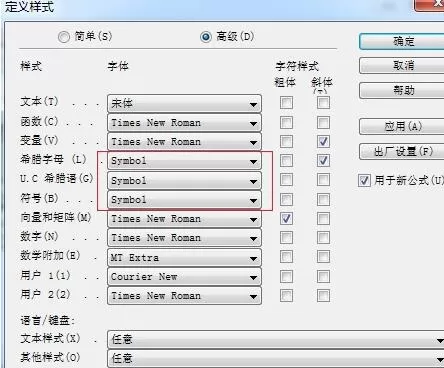This screenshot has width=444, height=368.
Task: Enable italic for 数字(N) row
Action: click(x=323, y=238)
